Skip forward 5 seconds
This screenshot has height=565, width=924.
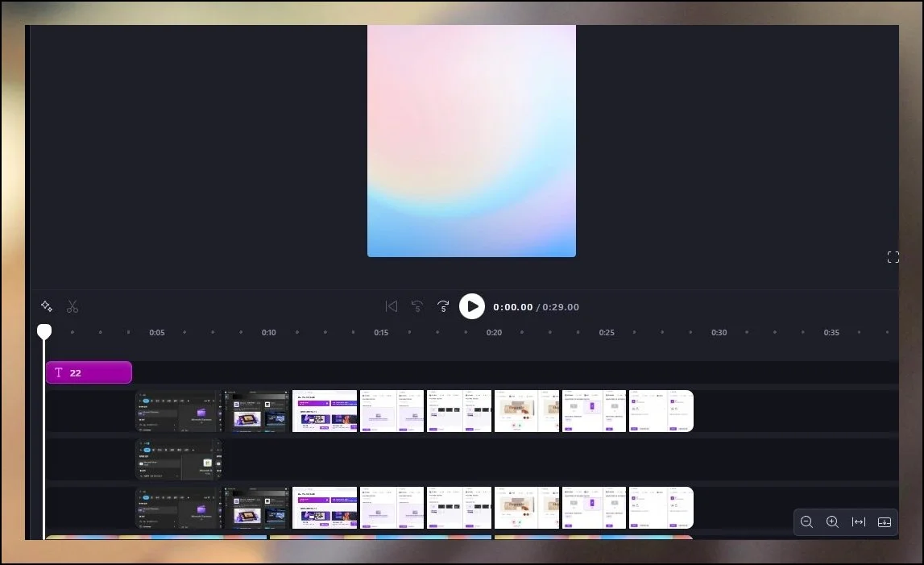pos(443,306)
